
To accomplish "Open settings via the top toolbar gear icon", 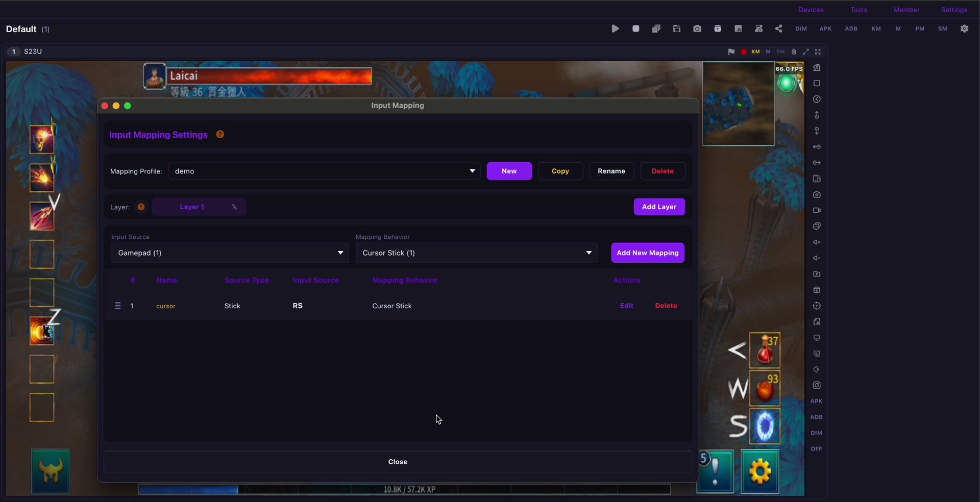I will (965, 29).
